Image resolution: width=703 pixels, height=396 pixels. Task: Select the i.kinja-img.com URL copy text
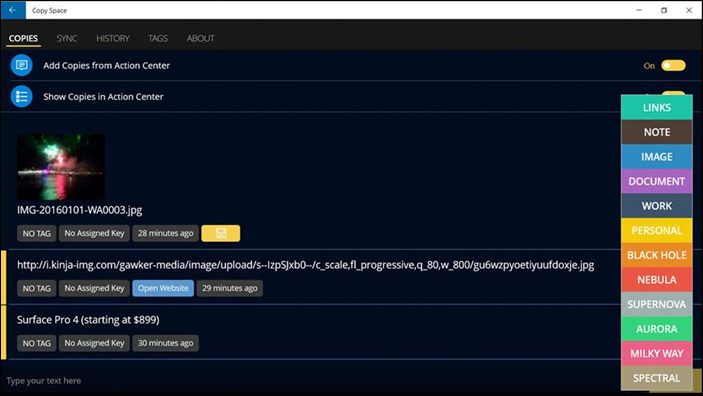pyautogui.click(x=305, y=265)
